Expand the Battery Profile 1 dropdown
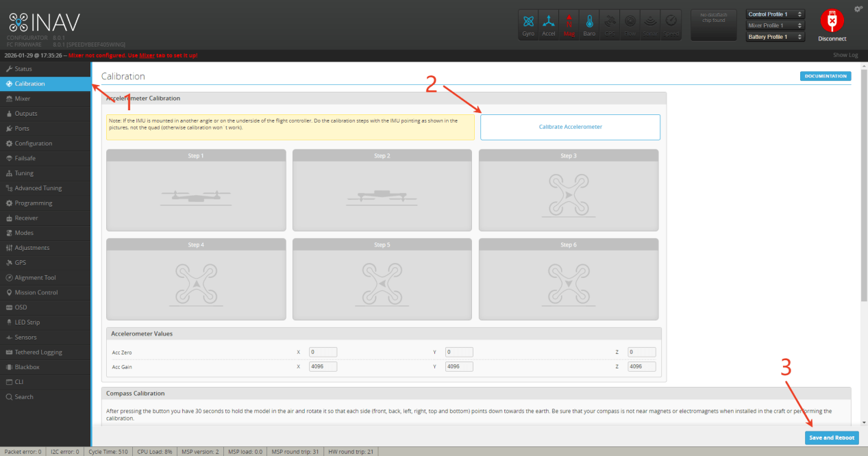This screenshot has width=868, height=456. (775, 37)
